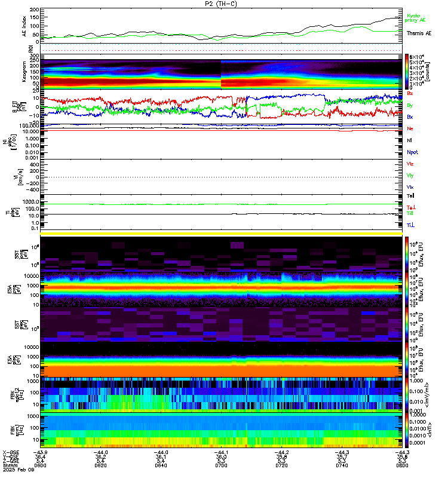Image resolution: width=448 pixels, height=478 pixels.
Task: Click the 0640 time axis label
Action: [161, 465]
